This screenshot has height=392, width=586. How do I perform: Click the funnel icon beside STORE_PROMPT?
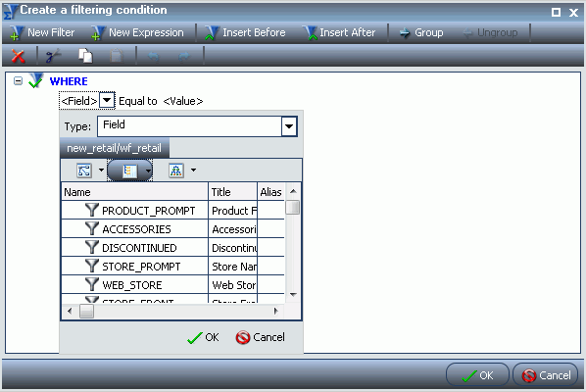(x=92, y=266)
